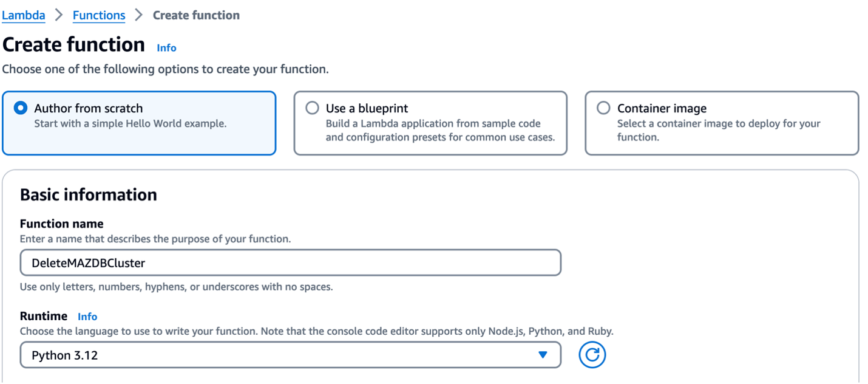
Task: Click the Create function page title
Action: (x=74, y=45)
